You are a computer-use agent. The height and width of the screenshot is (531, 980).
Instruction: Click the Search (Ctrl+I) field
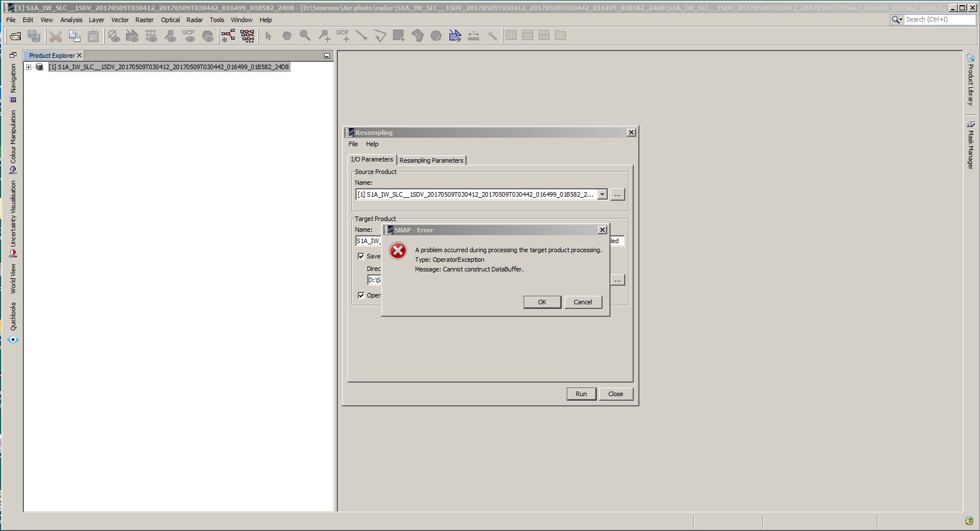[x=940, y=19]
